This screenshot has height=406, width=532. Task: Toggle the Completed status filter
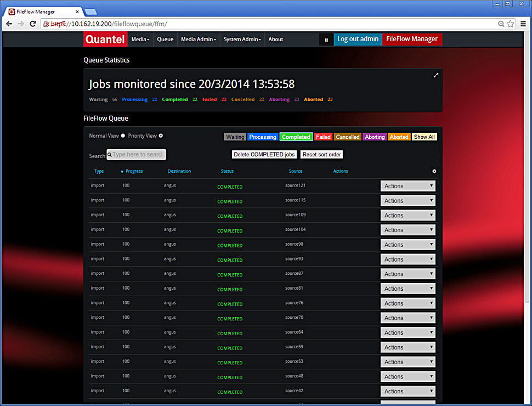(x=296, y=137)
